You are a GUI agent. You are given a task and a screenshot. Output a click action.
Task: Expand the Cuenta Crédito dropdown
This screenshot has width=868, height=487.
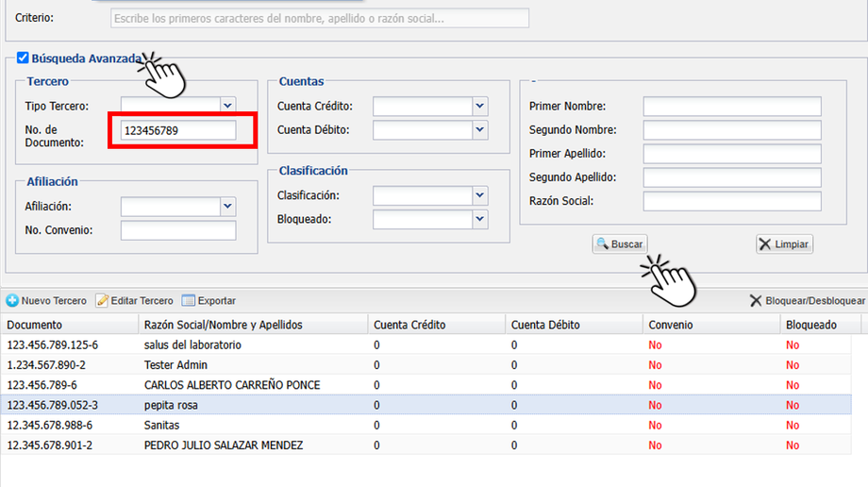click(x=480, y=106)
